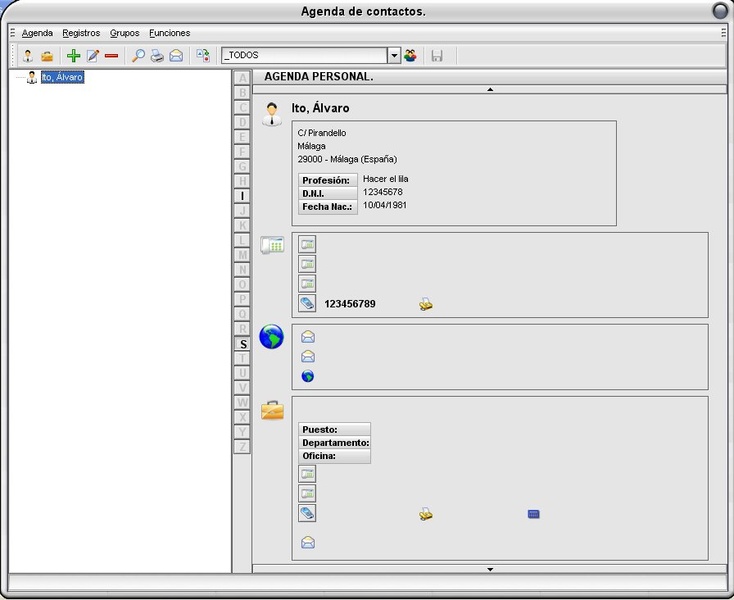The image size is (734, 600).
Task: Toggle the letter S index button
Action: (x=242, y=344)
